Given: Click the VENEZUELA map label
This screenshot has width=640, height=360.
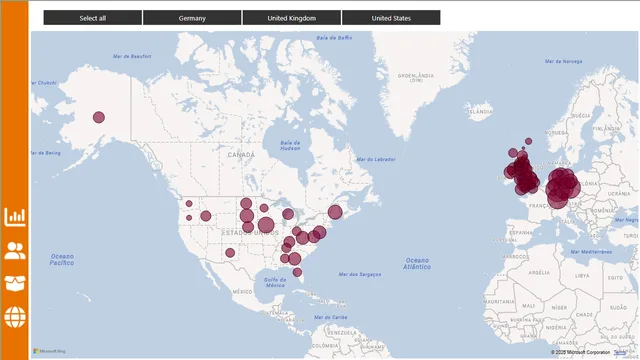Looking at the screenshot, I should tap(342, 333).
